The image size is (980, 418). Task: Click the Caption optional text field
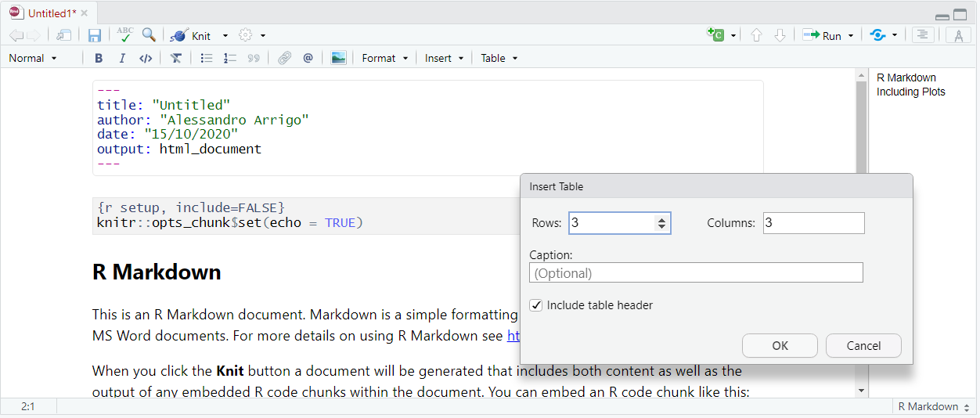[x=696, y=272]
